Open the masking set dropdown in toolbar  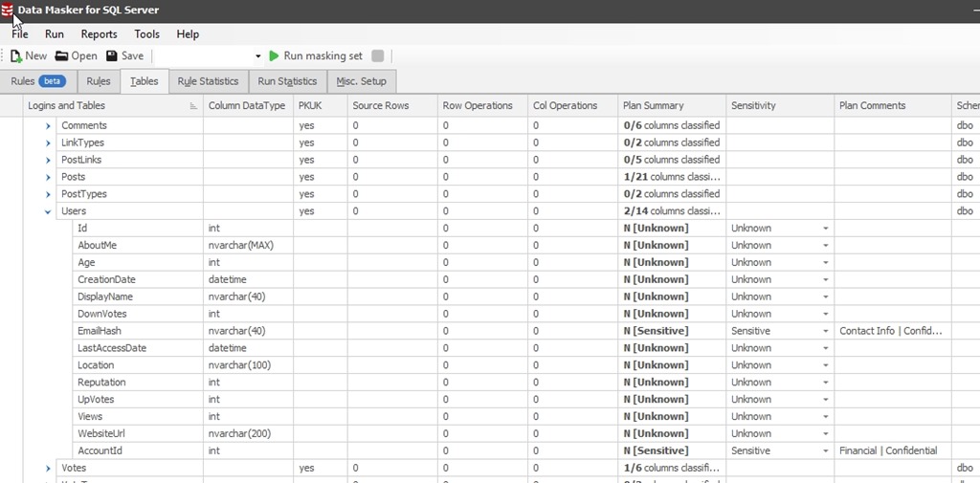(x=257, y=57)
